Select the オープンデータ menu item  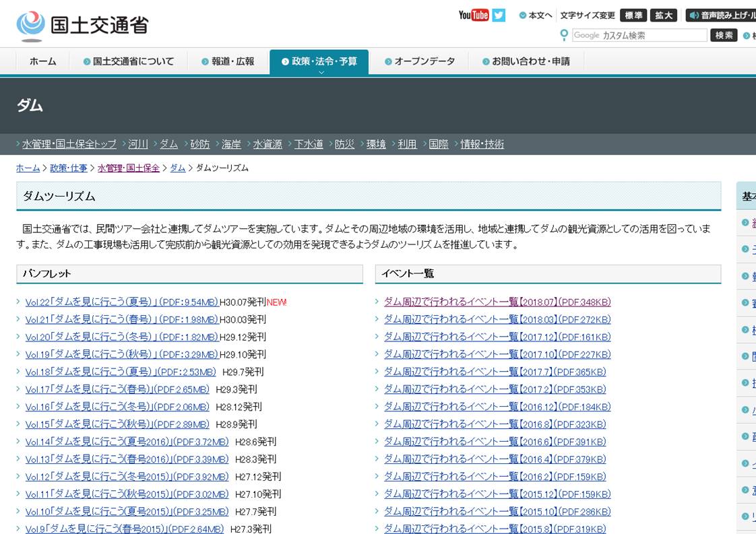click(x=420, y=61)
